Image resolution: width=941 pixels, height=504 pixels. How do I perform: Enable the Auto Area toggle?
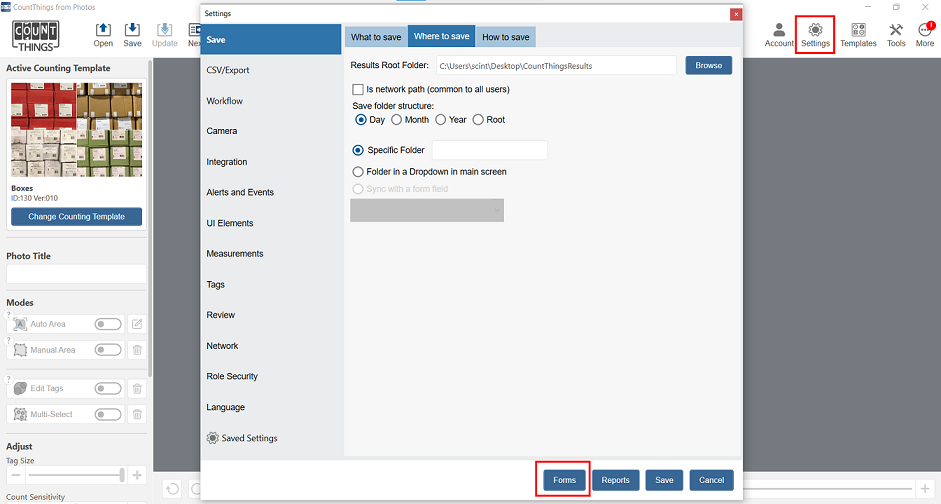click(108, 324)
